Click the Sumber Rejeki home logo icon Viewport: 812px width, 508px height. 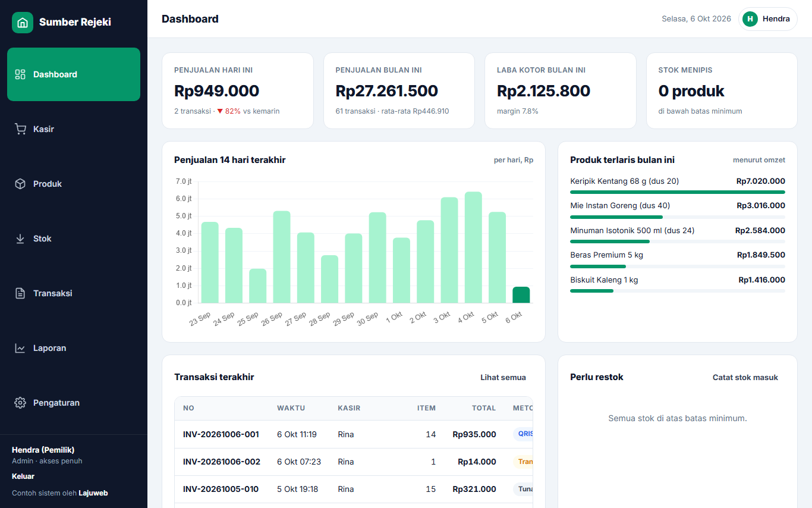pos(23,23)
